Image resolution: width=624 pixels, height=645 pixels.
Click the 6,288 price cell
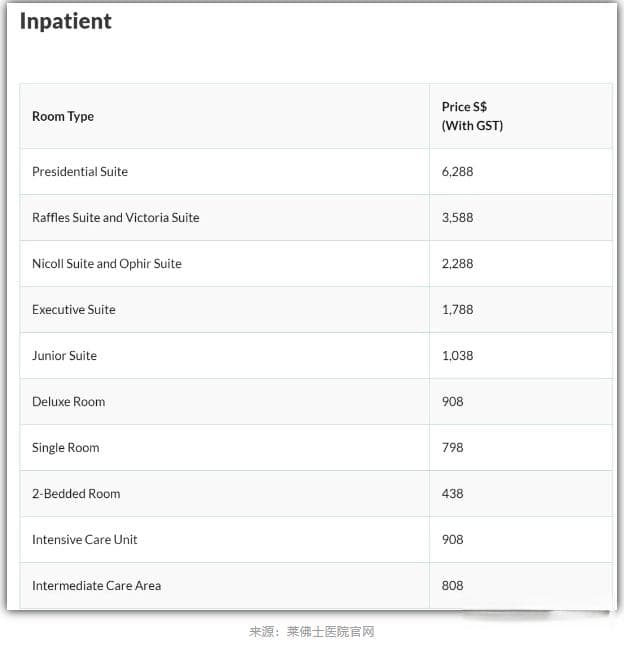click(457, 172)
